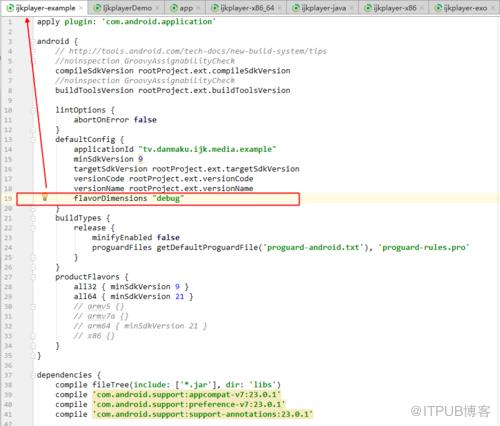Click the Gradle icon on ijkplayer-example tab
The image size is (500, 426).
(x=11, y=8)
